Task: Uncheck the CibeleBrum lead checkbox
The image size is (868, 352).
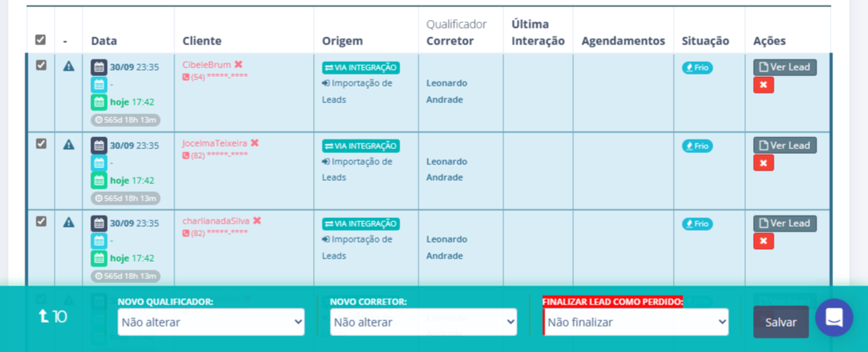Action: [x=41, y=66]
